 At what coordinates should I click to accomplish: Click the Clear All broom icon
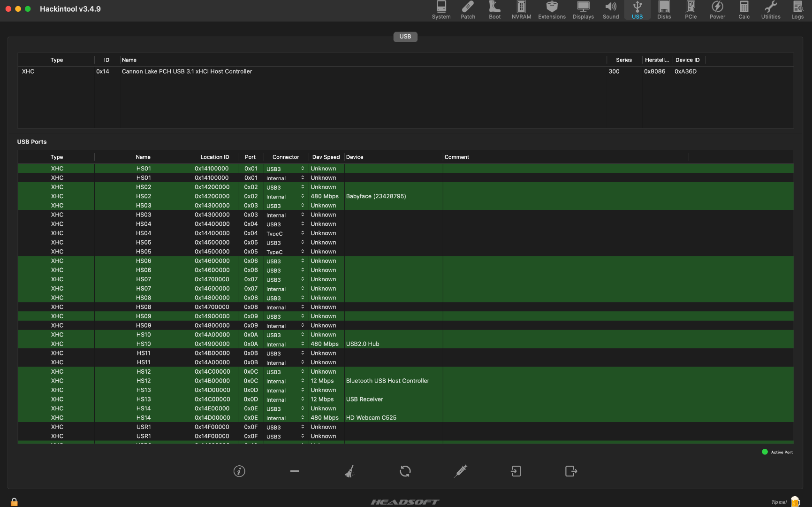[349, 471]
